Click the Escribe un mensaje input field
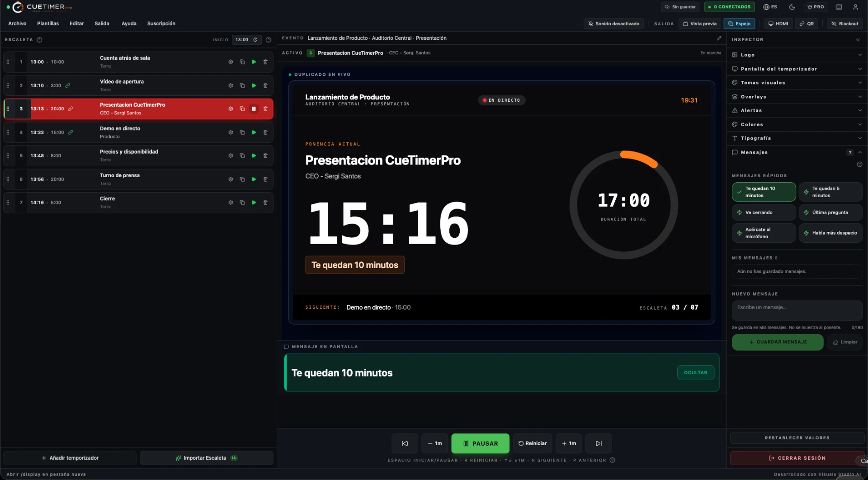The width and height of the screenshot is (868, 480). pyautogui.click(x=797, y=311)
